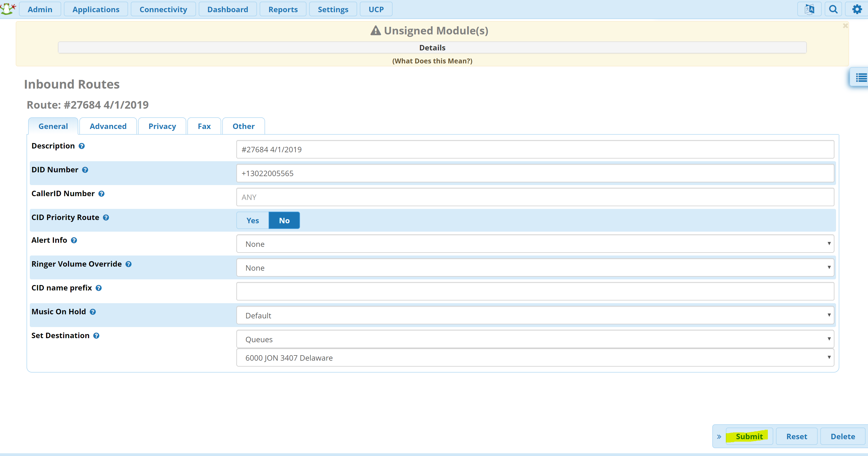
Task: Click the What Does this Mean link
Action: pos(432,61)
